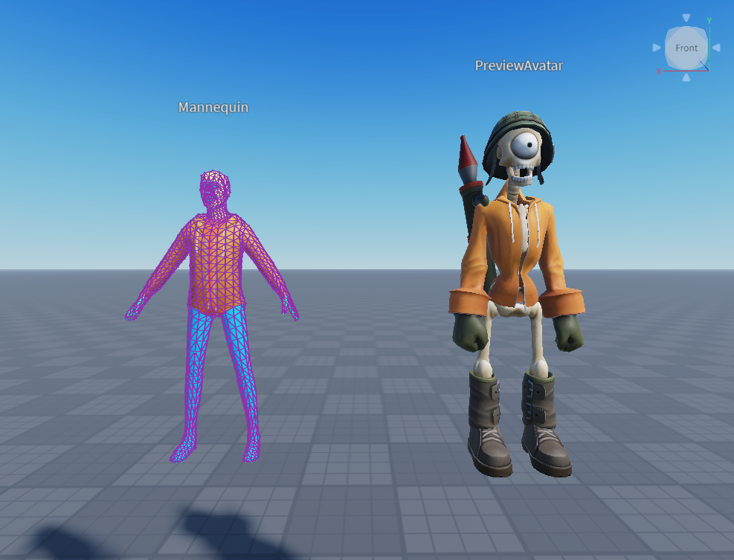Click the top arrow above the view cube
Image resolution: width=734 pixels, height=560 pixels.
click(686, 18)
